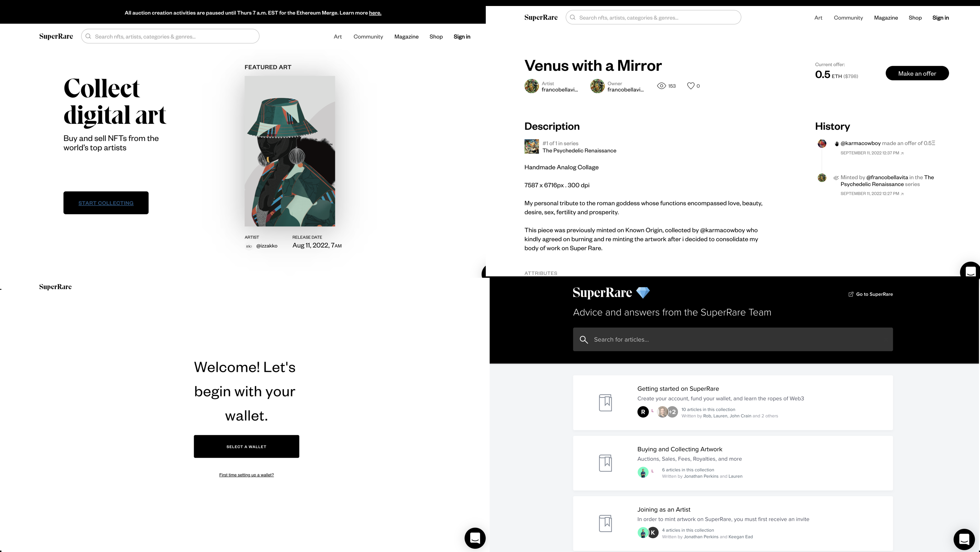The image size is (980, 552).
Task: Click the artist avatar francobellavi
Action: 532,86
